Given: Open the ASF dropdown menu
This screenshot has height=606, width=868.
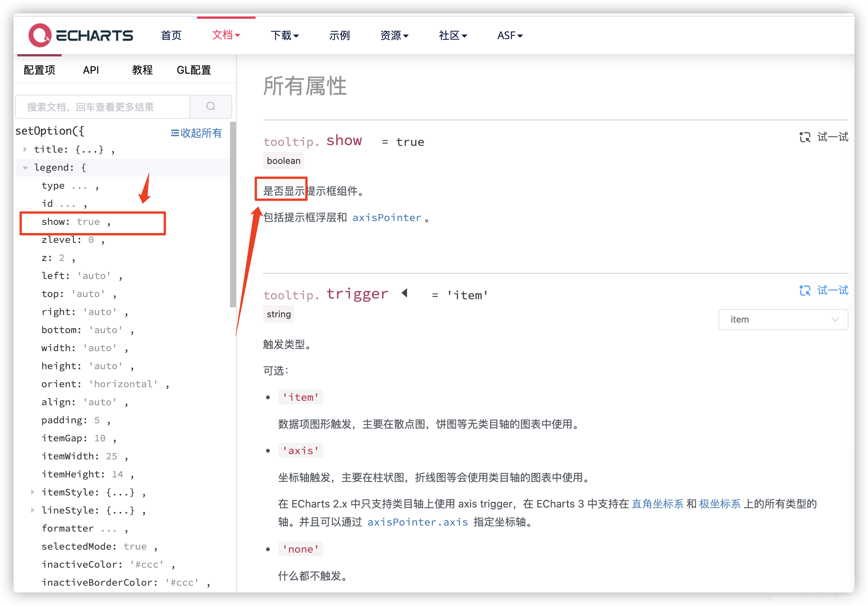Looking at the screenshot, I should tap(510, 35).
